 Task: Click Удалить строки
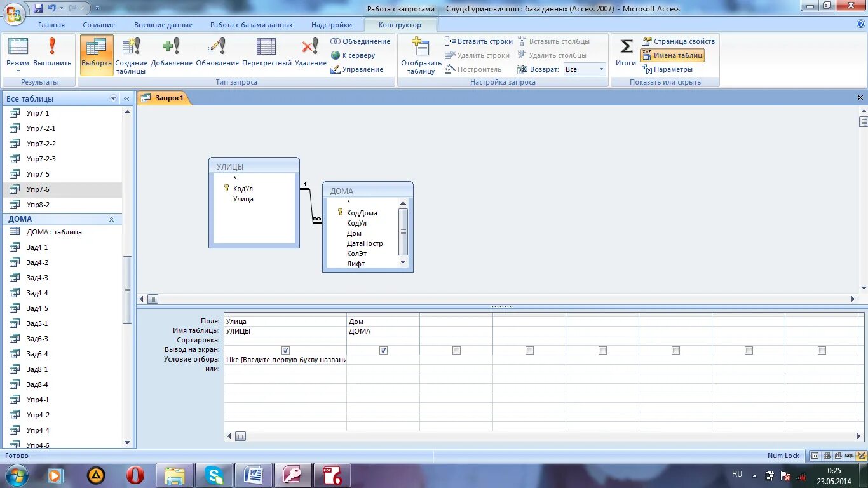click(x=477, y=55)
